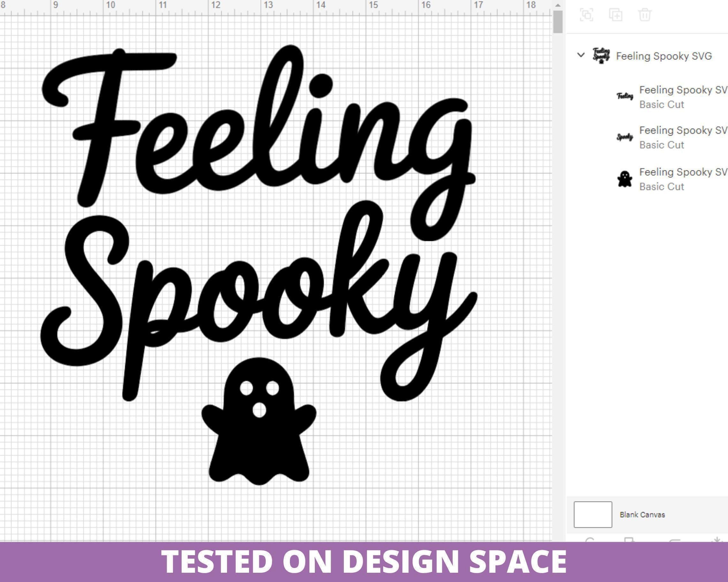The image size is (728, 582).
Task: Open the Blank Canvas white color swatch
Action: 593,515
